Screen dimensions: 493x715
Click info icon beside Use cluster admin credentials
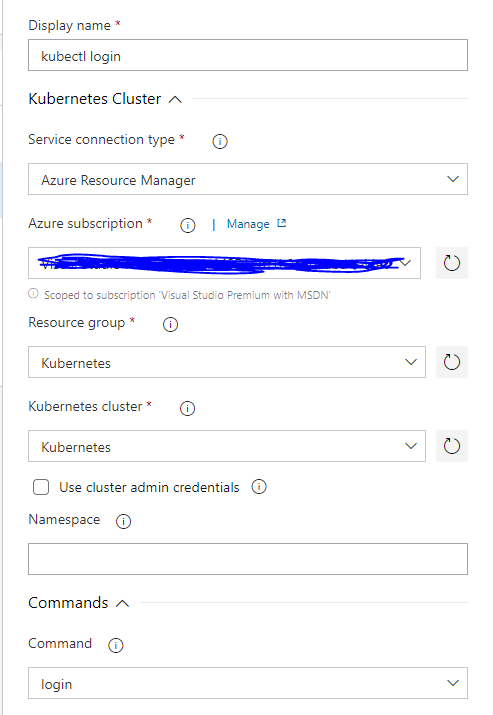point(259,487)
